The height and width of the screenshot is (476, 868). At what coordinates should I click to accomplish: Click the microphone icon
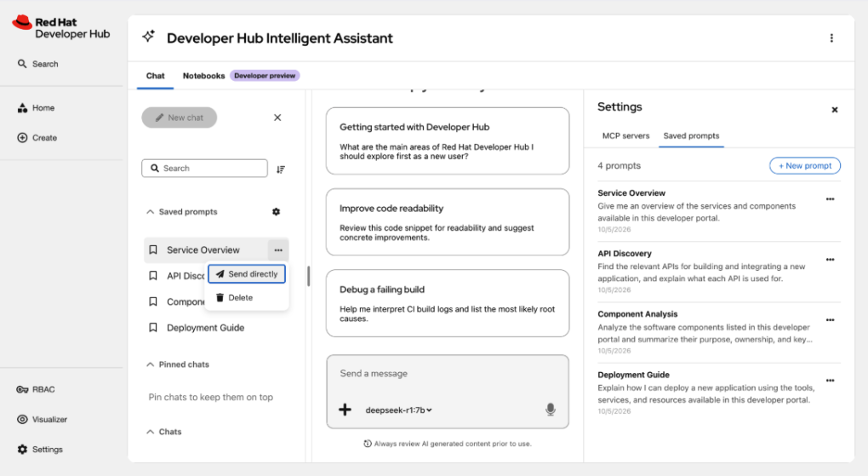tap(551, 410)
